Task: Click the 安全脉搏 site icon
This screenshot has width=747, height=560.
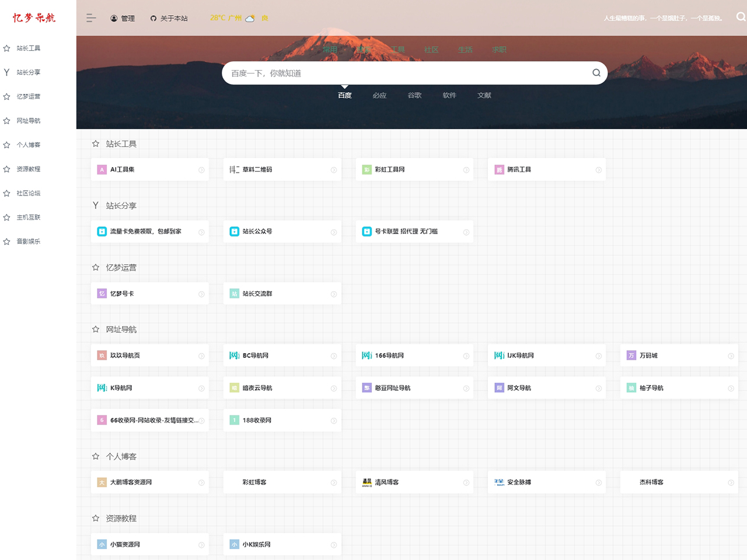Action: coord(499,482)
